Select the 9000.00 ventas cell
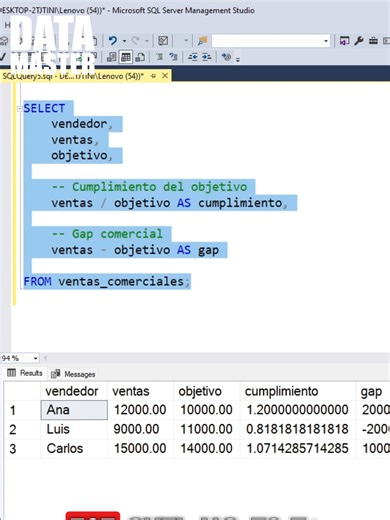The height and width of the screenshot is (520, 390). (140, 429)
